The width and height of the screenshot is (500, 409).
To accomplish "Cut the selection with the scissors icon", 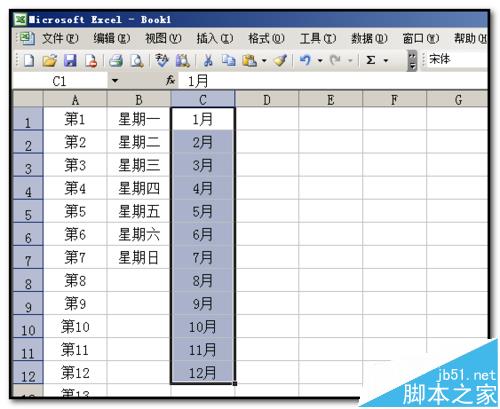I will [x=208, y=61].
